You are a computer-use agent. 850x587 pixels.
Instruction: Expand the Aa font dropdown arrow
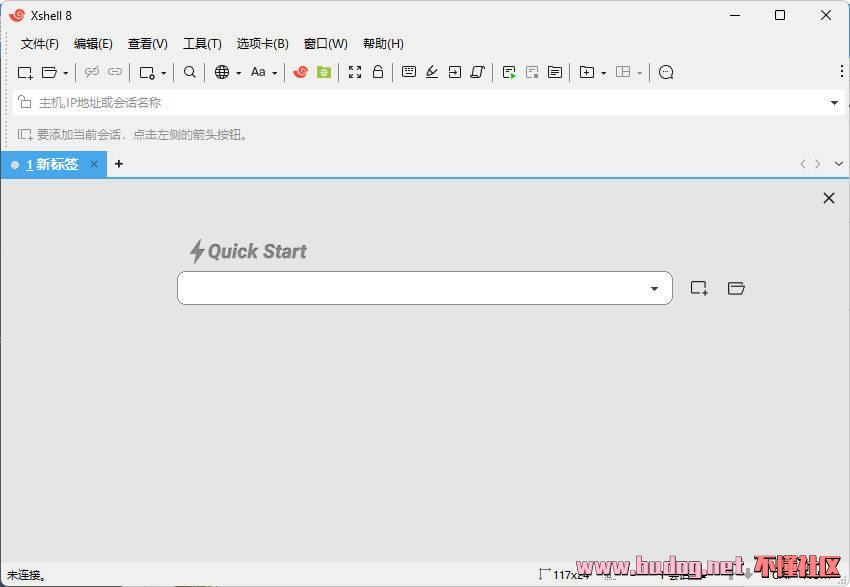[275, 73]
